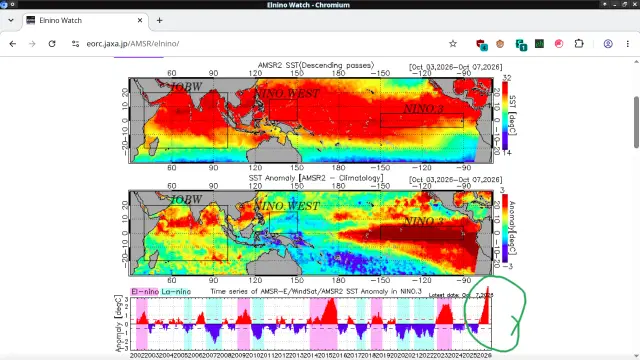This screenshot has height=360, width=640.
Task: Open the green extension icon with badge
Action: pyautogui.click(x=521, y=44)
